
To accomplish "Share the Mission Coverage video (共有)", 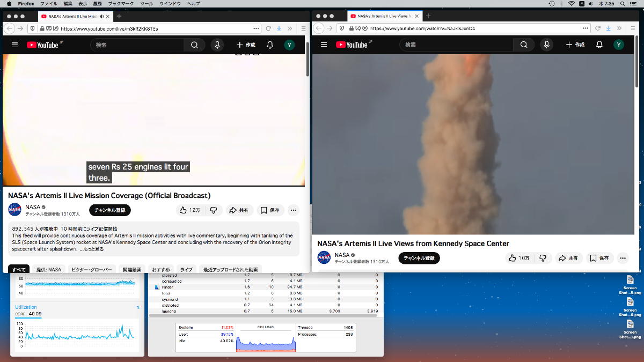I will point(239,210).
